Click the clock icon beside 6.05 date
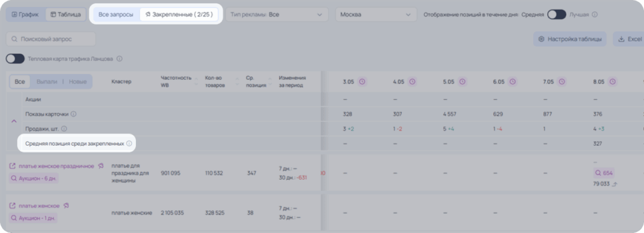This screenshot has width=644, height=233. coord(512,82)
